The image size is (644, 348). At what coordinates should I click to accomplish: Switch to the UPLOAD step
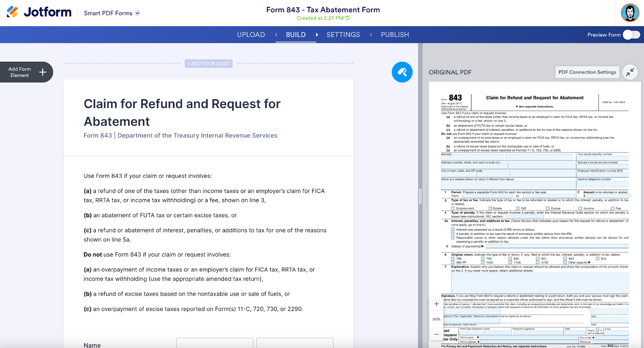tap(251, 35)
